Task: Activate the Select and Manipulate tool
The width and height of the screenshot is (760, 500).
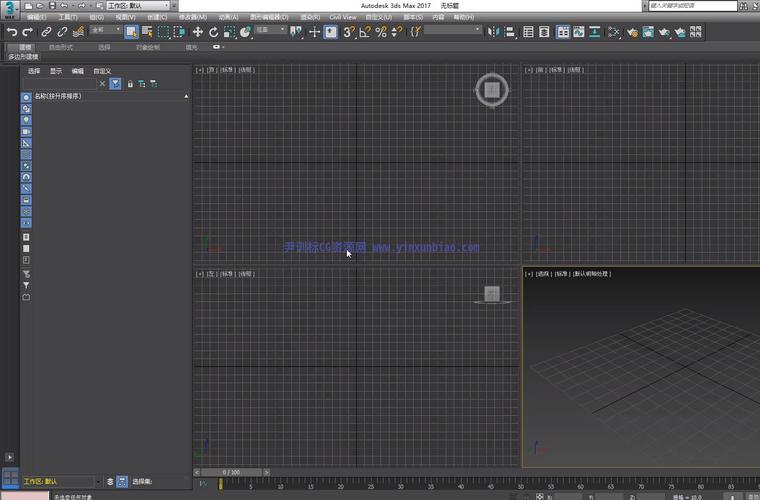Action: [315, 32]
